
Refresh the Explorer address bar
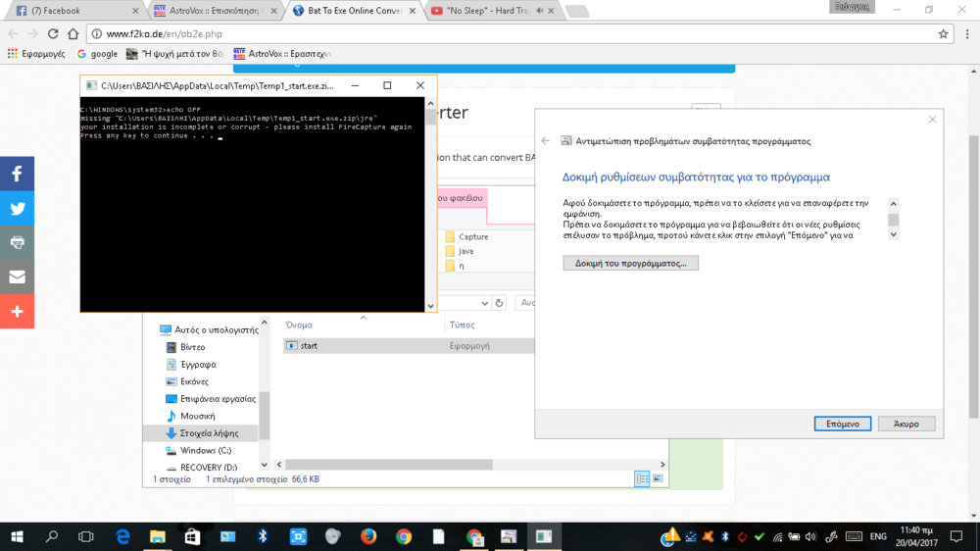[500, 304]
